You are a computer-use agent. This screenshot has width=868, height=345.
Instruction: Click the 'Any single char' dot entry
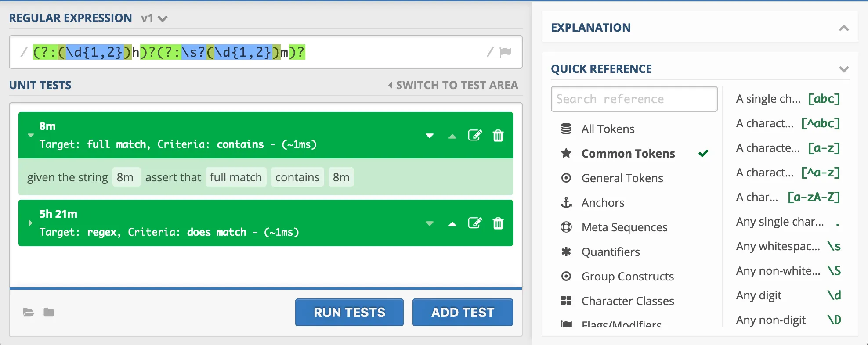coord(788,222)
